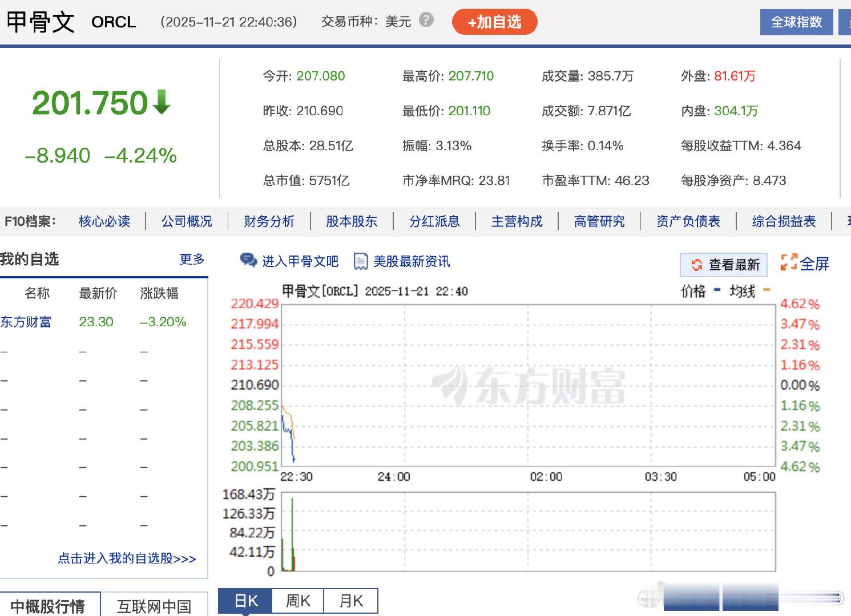Click 最低价 value 201.110
Viewport: 851px width, 616px height.
[x=469, y=111]
